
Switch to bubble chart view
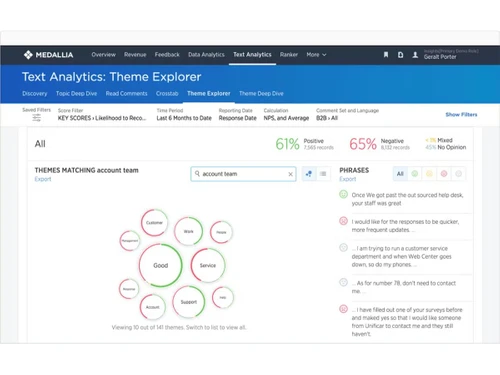pos(309,174)
